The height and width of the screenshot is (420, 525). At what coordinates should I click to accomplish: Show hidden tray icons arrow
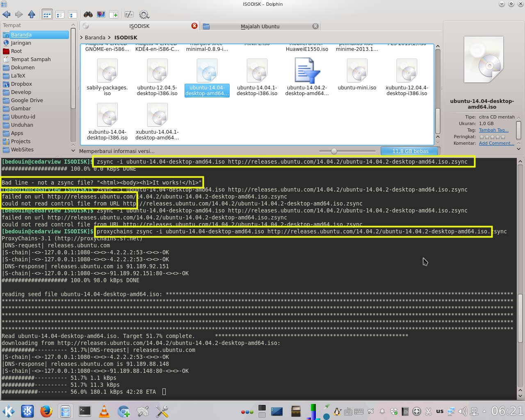(x=484, y=411)
